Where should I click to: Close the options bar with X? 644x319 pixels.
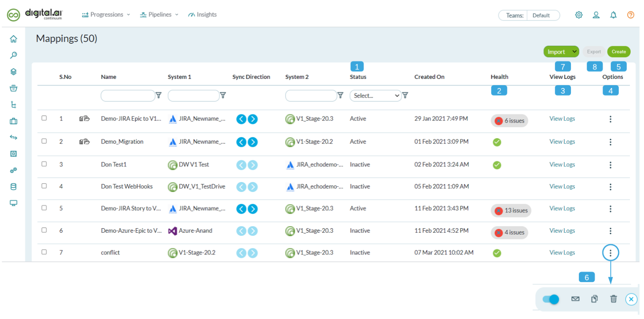[x=631, y=299]
